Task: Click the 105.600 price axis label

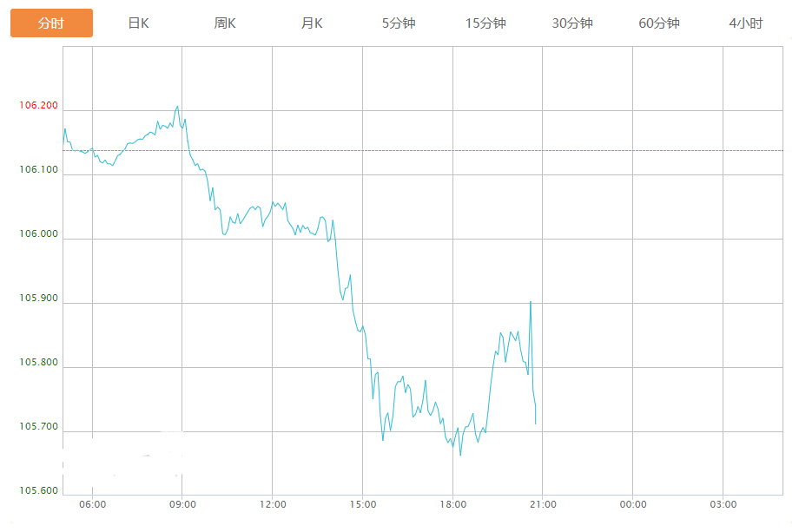Action: click(x=38, y=491)
